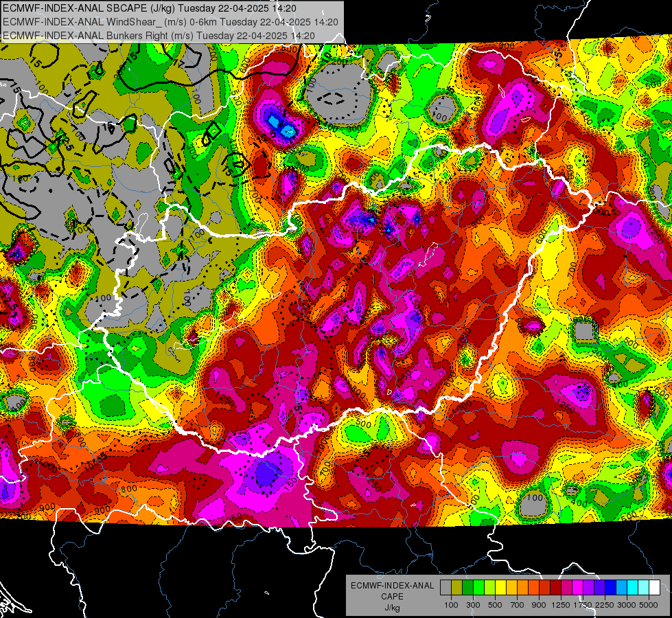The height and width of the screenshot is (618, 672).
Task: Click the legend label 100
Action: click(x=451, y=605)
